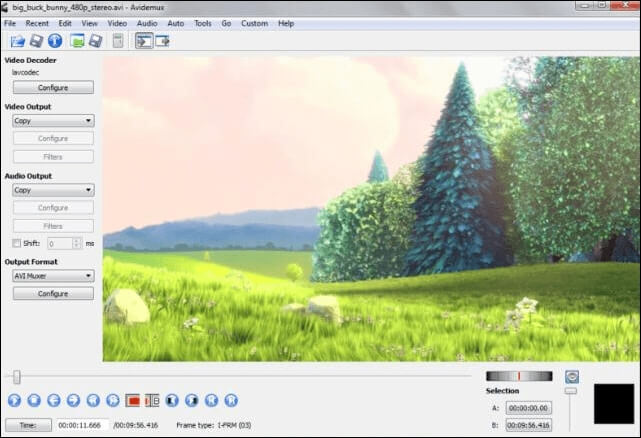Open the Go menu

click(x=226, y=23)
